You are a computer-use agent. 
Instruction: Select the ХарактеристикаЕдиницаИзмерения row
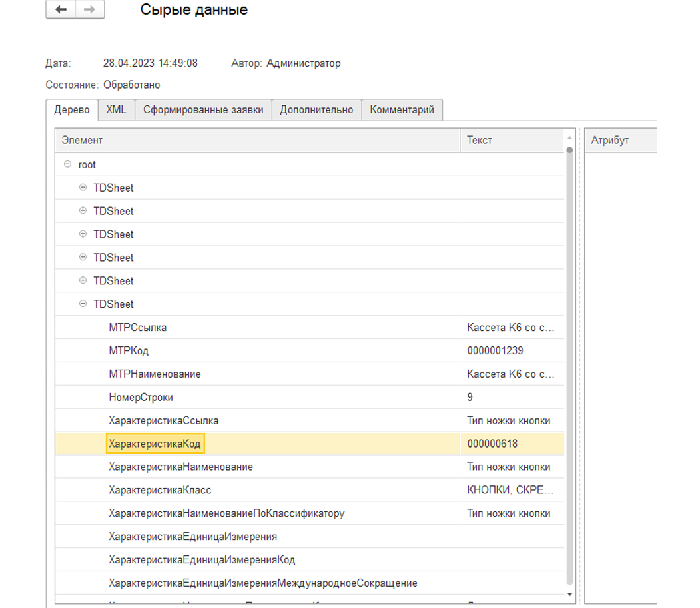pos(310,536)
